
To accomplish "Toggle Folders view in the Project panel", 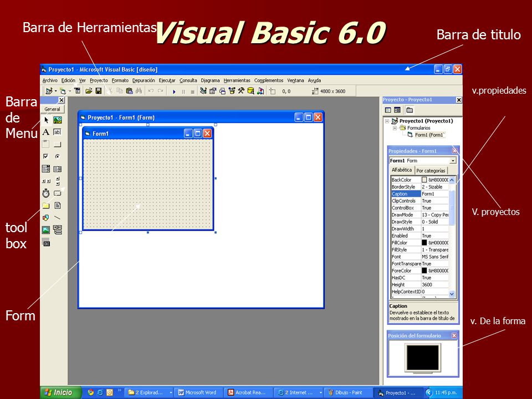I will click(x=410, y=110).
